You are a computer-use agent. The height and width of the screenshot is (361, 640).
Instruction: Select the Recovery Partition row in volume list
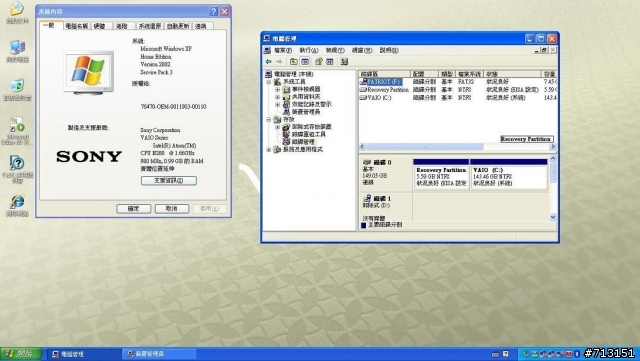click(457, 89)
